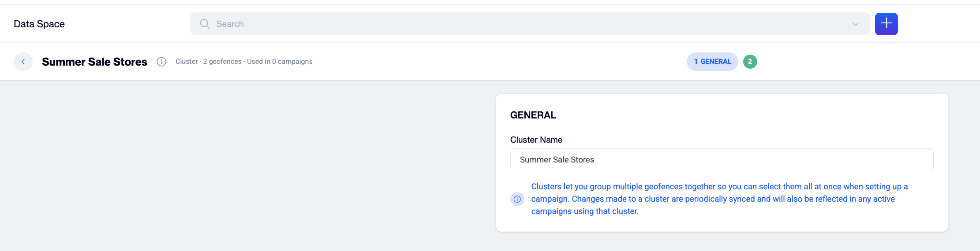Image resolution: width=980 pixels, height=251 pixels.
Task: Click the Used in 0 campaigns text
Action: tap(280, 62)
